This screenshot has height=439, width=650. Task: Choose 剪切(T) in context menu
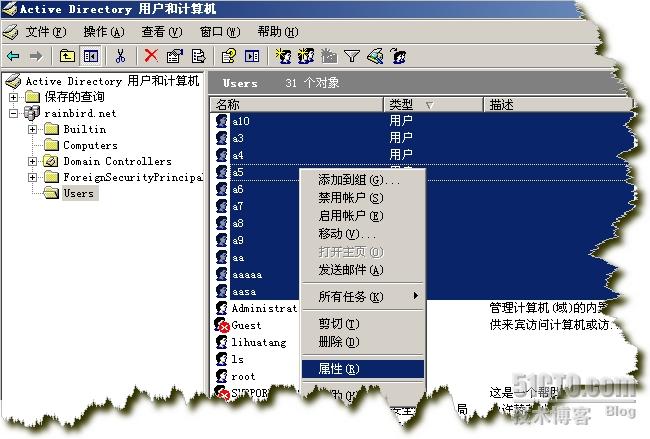click(x=363, y=323)
